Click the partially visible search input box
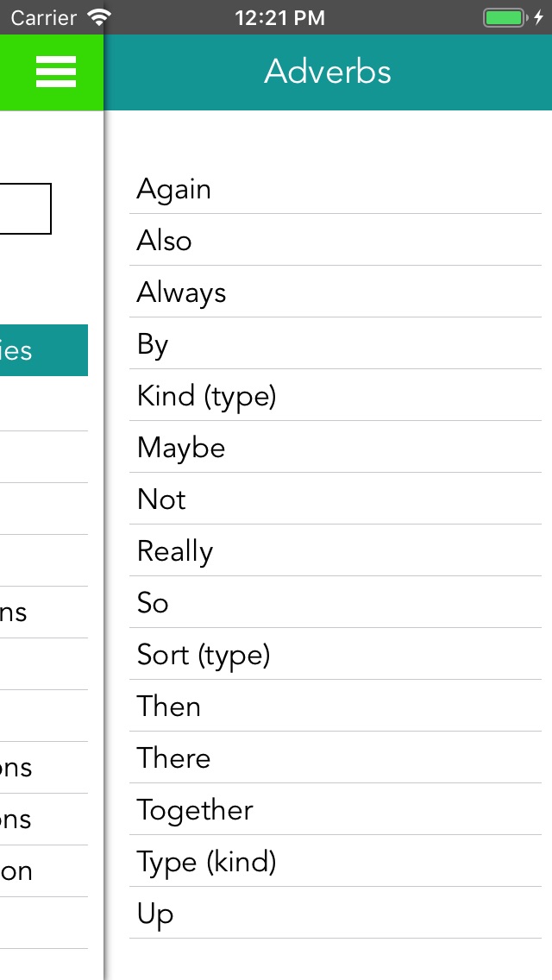The width and height of the screenshot is (552, 980). [25, 209]
